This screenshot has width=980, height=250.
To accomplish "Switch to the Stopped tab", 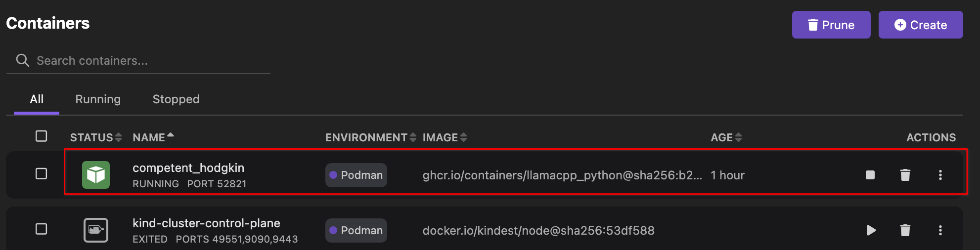I will point(176,99).
